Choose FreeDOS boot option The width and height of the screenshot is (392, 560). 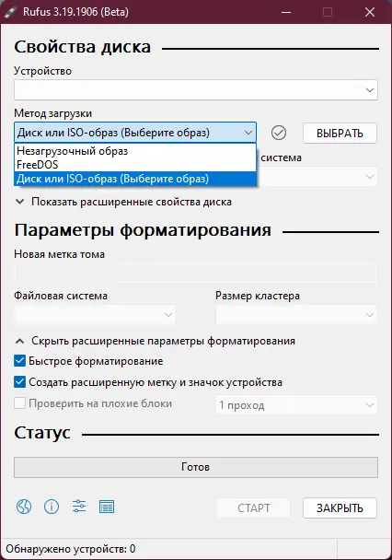[x=135, y=165]
